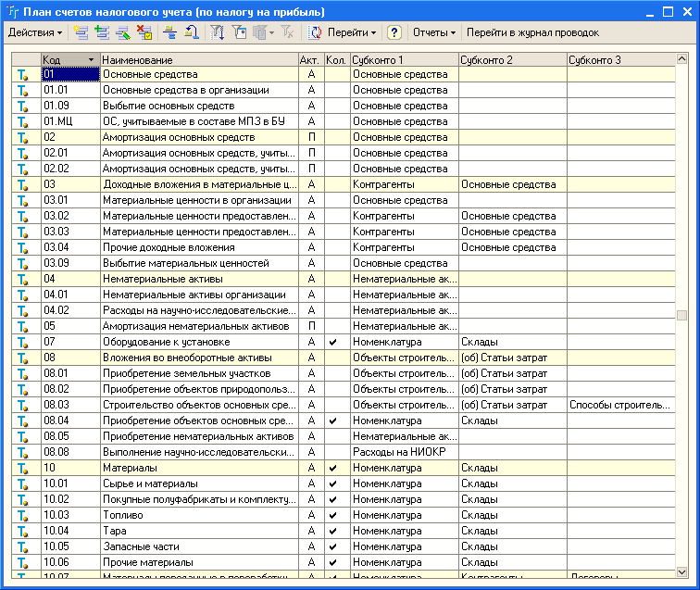Image resolution: width=700 pixels, height=590 pixels.
Task: Click the Наименование column header
Action: pyautogui.click(x=200, y=59)
